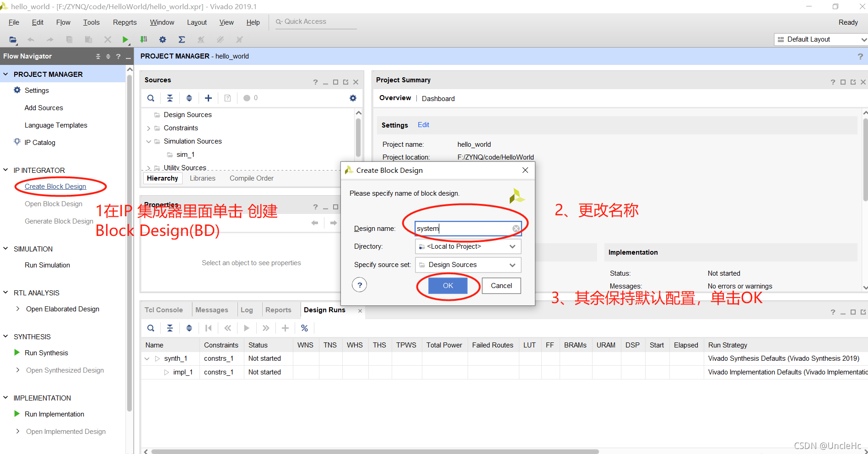Open the Tools menu
Viewport: 868px width, 454px height.
(x=91, y=22)
